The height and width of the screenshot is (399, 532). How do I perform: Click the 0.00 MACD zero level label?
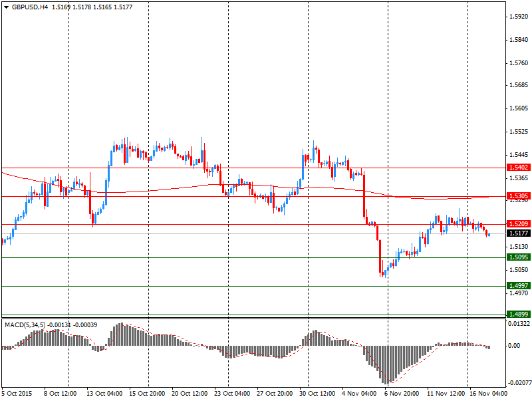pos(514,346)
